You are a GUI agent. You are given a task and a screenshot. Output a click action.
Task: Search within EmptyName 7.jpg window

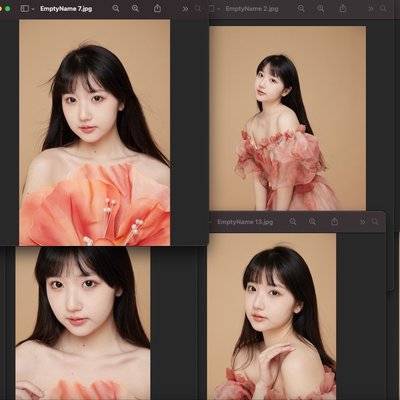198,9
